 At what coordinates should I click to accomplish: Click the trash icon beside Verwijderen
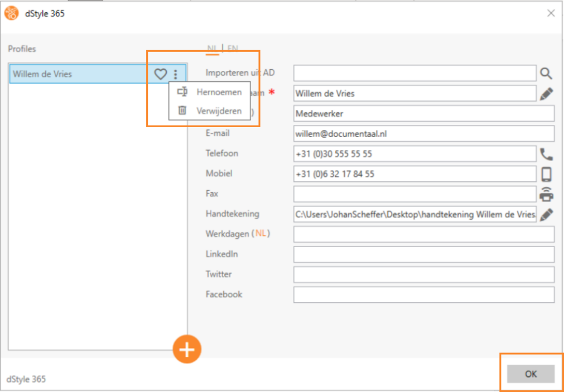[x=182, y=110]
